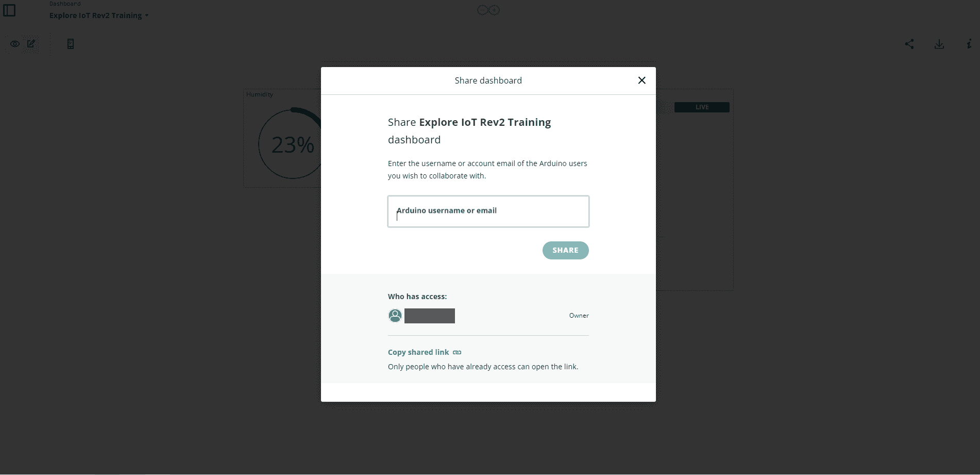
Task: Focus the Arduino username or email field
Action: tap(488, 211)
